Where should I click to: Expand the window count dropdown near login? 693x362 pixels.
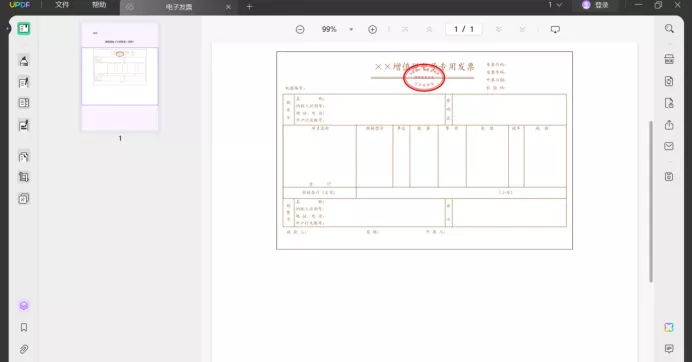[555, 5]
